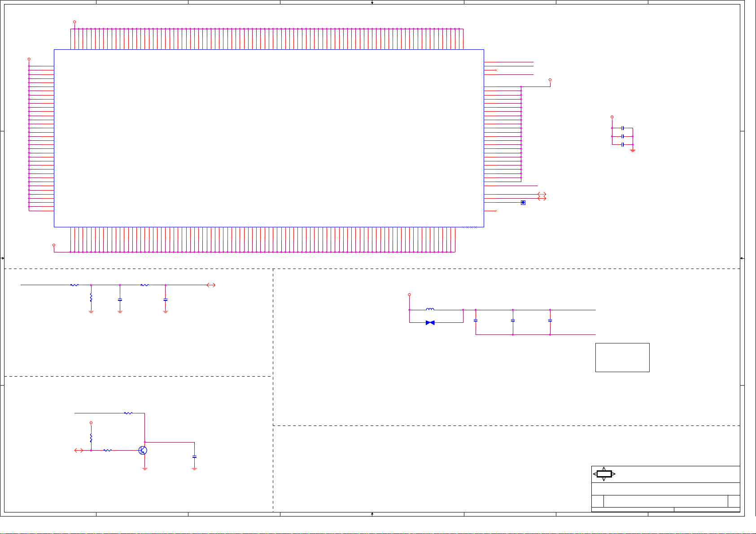This screenshot has height=534, width=756.
Task: Click the lower of the paired IC bidirectional ports
Action: tap(542, 198)
